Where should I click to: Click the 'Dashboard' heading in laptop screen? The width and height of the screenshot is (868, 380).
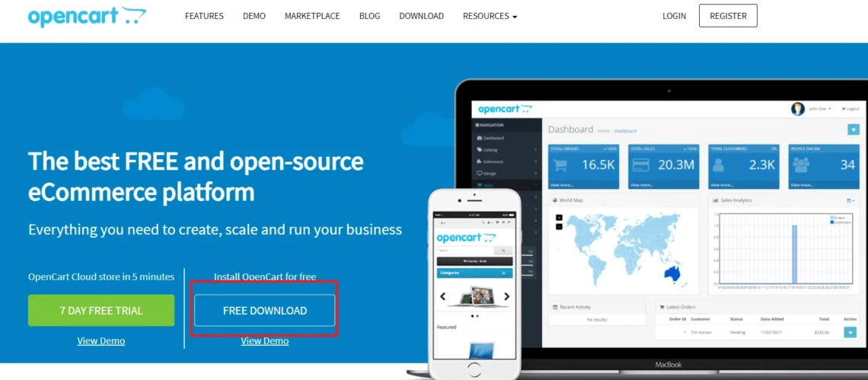pyautogui.click(x=570, y=129)
